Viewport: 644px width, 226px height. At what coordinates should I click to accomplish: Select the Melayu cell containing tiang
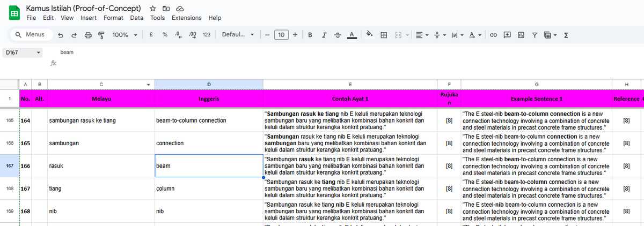101,189
